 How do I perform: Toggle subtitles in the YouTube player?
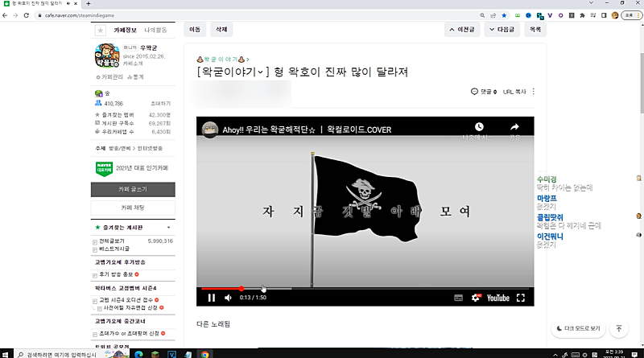(458, 298)
